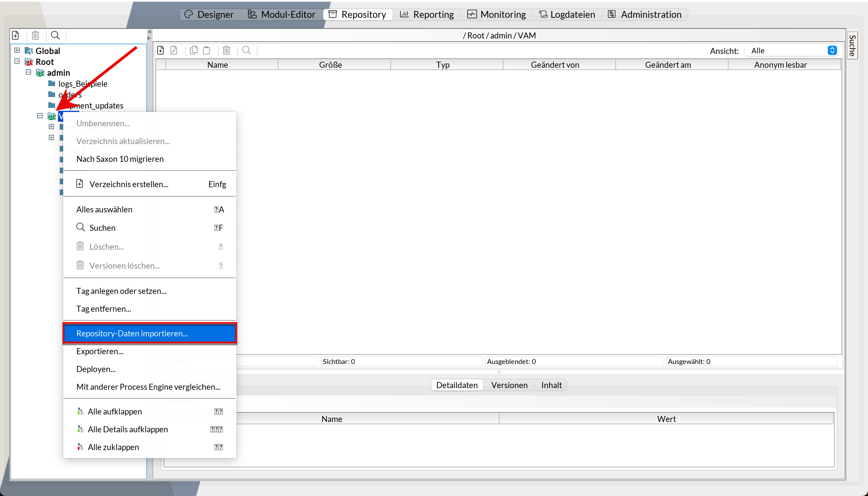Viewport: 868px width, 496px height.
Task: Click new directory icon in tree toolbar
Action: 15,35
